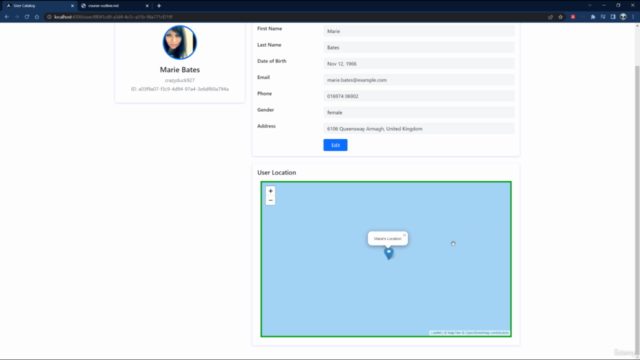Bookmark this page with the star

[561, 17]
